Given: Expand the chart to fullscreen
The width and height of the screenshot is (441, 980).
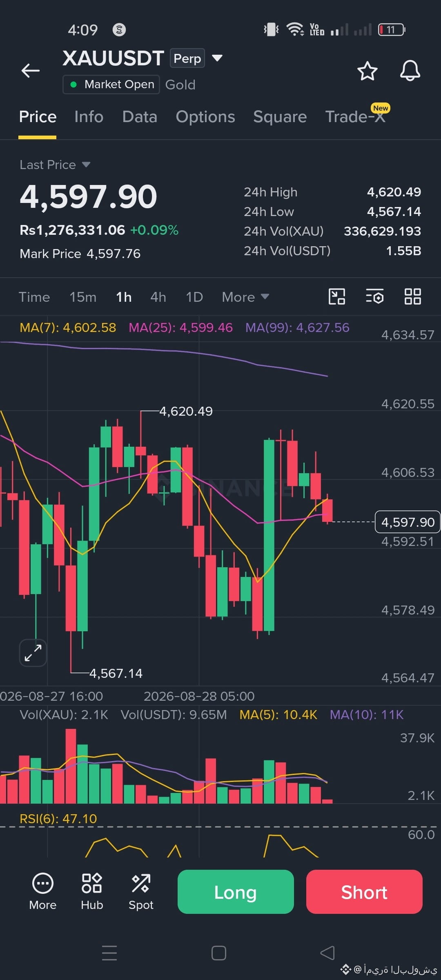Looking at the screenshot, I should (x=33, y=653).
